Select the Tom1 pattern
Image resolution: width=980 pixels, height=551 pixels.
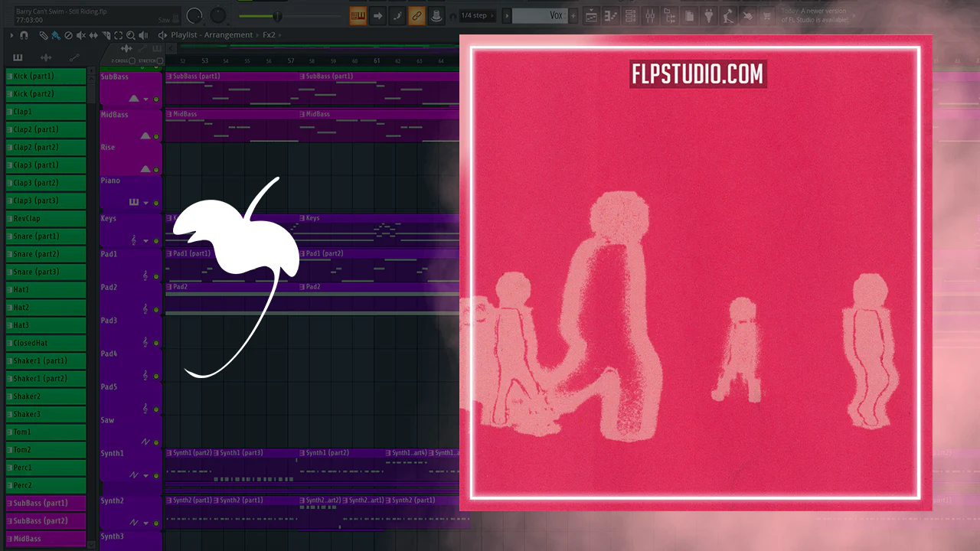46,432
